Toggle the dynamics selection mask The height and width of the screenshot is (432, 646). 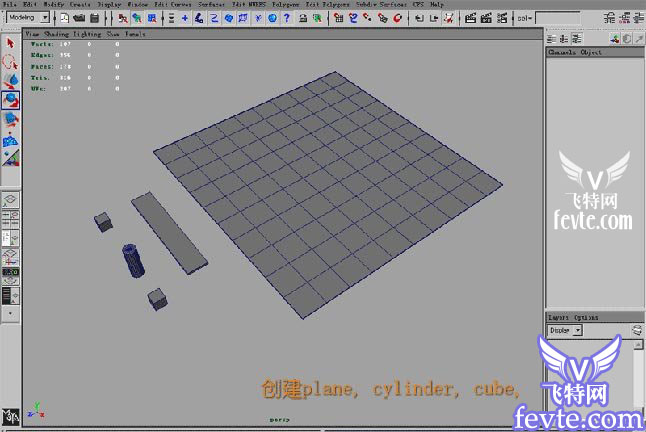pyautogui.click(x=258, y=18)
